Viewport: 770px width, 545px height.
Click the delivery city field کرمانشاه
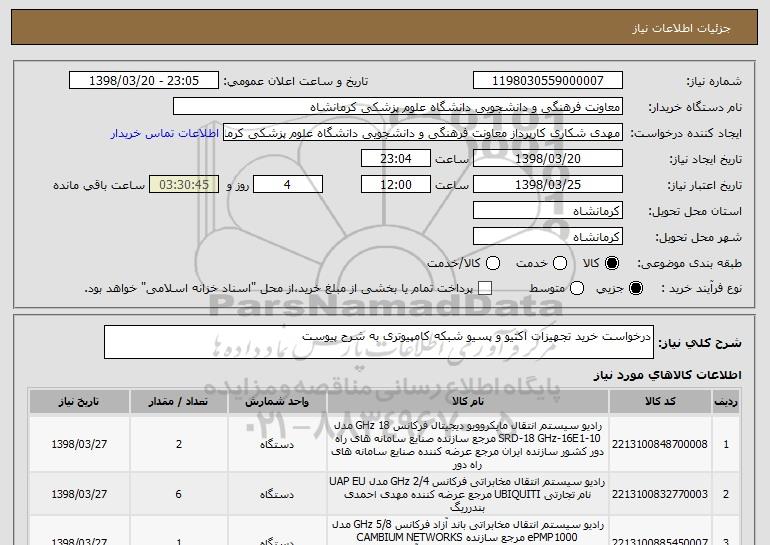(548, 237)
